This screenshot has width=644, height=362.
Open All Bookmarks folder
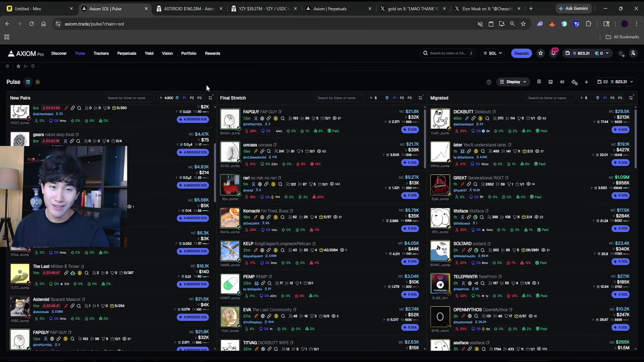tap(622, 37)
